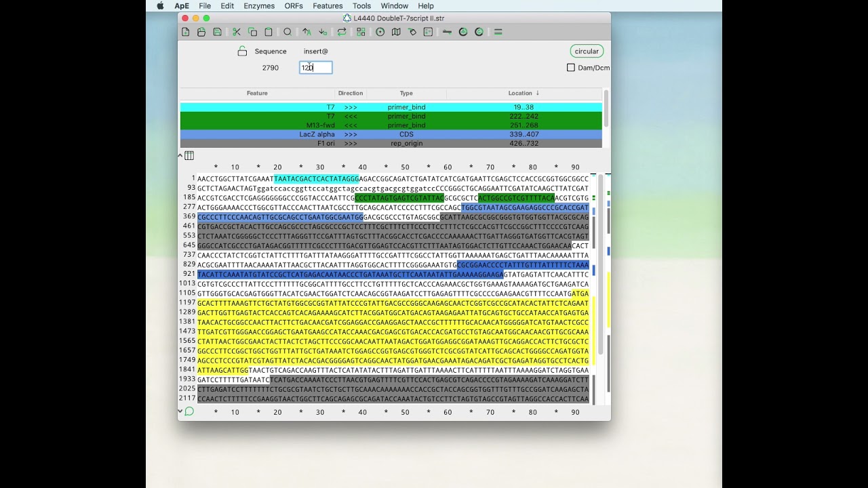Toggle the circular topology button
Screen dimensions: 868x488
point(587,52)
